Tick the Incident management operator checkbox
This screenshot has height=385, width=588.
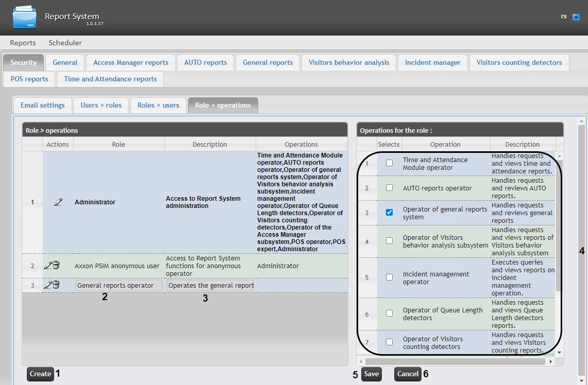[389, 278]
